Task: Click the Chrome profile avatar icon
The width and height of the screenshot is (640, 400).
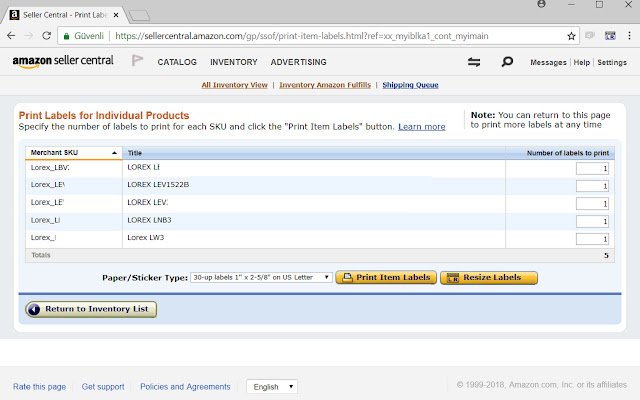Action: click(x=541, y=4)
